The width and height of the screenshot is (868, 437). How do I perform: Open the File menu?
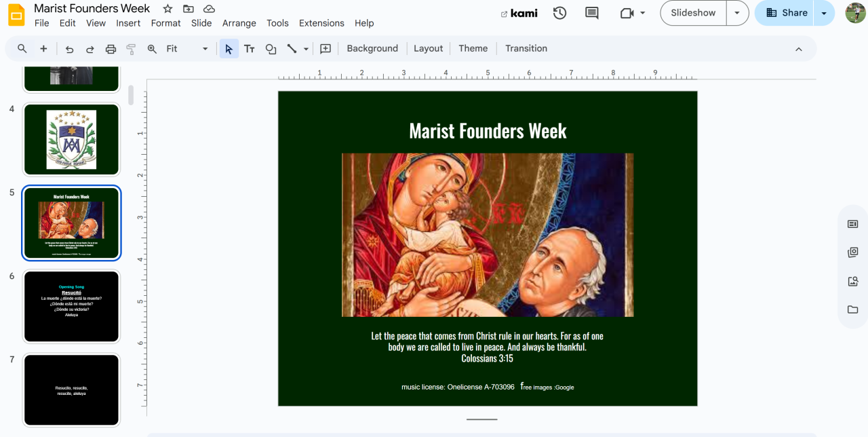click(x=42, y=23)
